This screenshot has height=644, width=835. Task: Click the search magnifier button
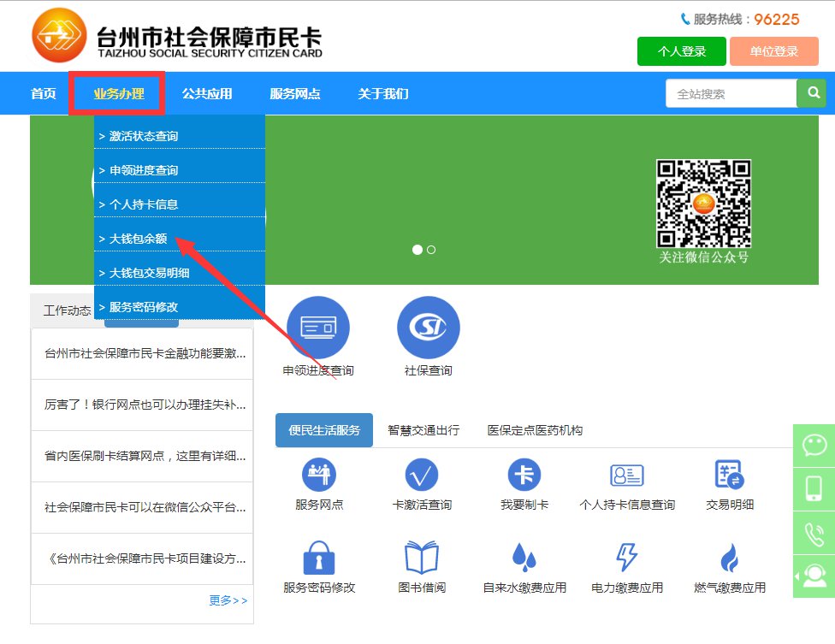tap(811, 93)
